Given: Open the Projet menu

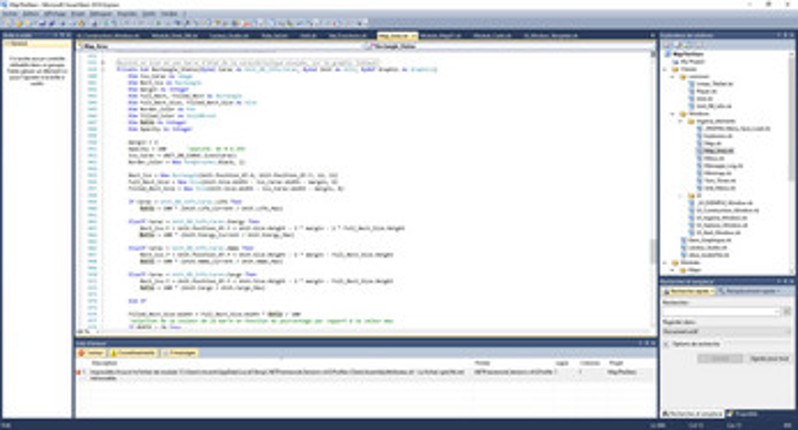Looking at the screenshot, I should [78, 14].
